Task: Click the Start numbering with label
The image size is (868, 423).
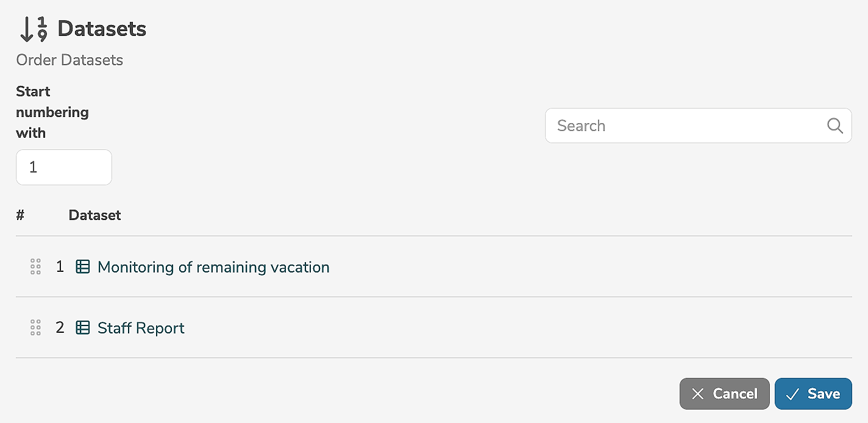Action: [x=52, y=112]
